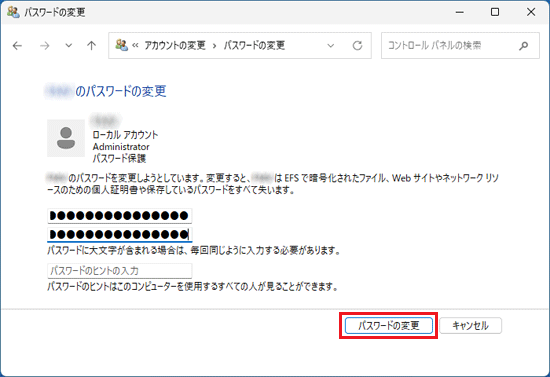Click the user avatar picture
550x377 pixels.
tap(66, 138)
